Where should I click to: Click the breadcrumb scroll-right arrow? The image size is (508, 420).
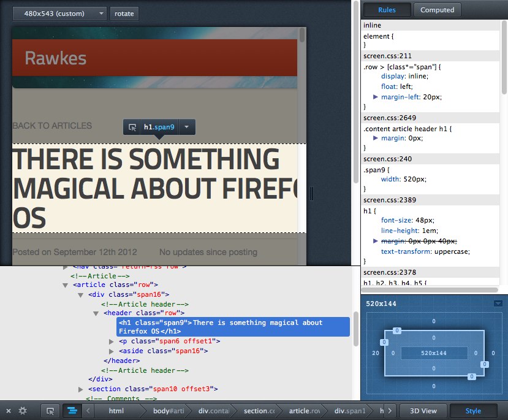390,411
